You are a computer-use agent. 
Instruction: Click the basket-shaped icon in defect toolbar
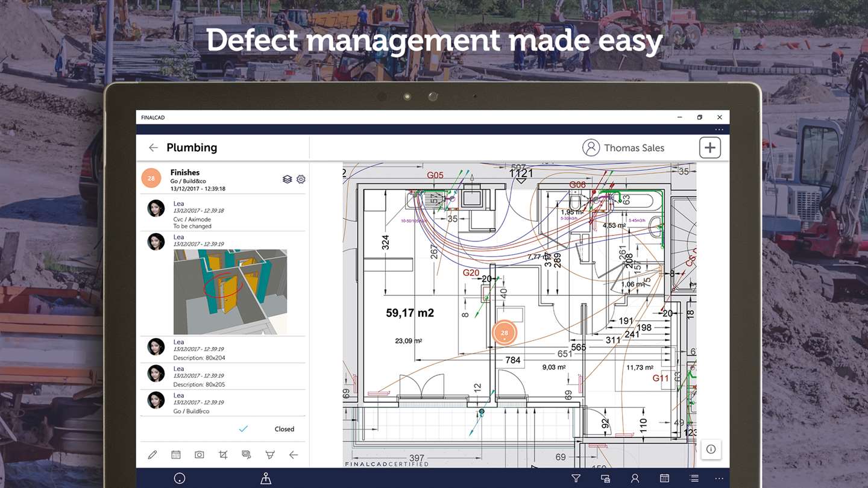point(270,455)
